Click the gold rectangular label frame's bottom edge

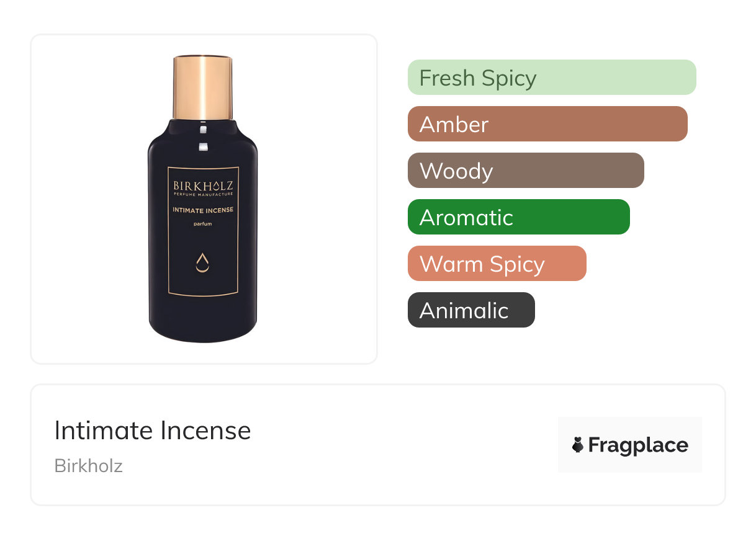[x=203, y=293]
